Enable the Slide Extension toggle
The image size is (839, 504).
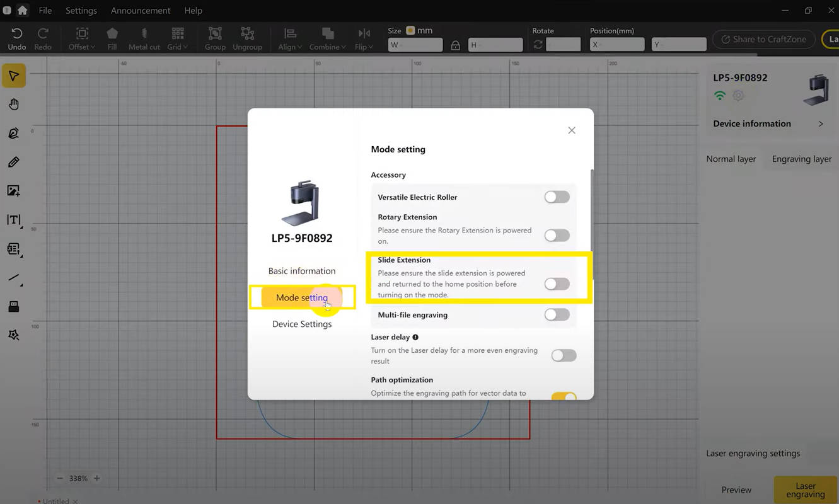[557, 284]
